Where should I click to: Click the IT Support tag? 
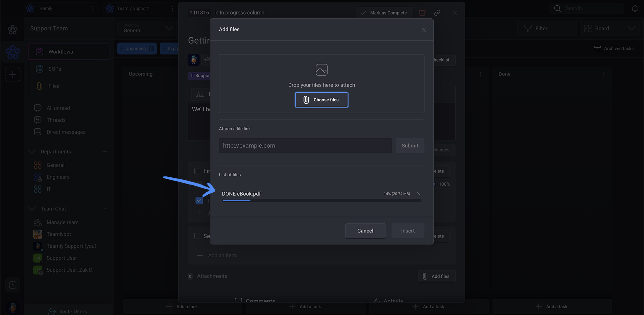coord(199,75)
